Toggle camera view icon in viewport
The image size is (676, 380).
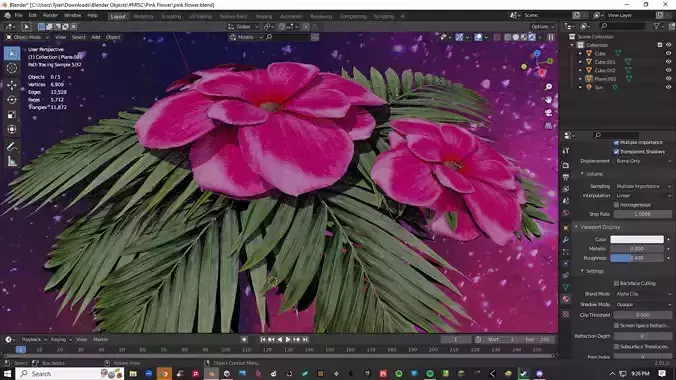pyautogui.click(x=548, y=113)
